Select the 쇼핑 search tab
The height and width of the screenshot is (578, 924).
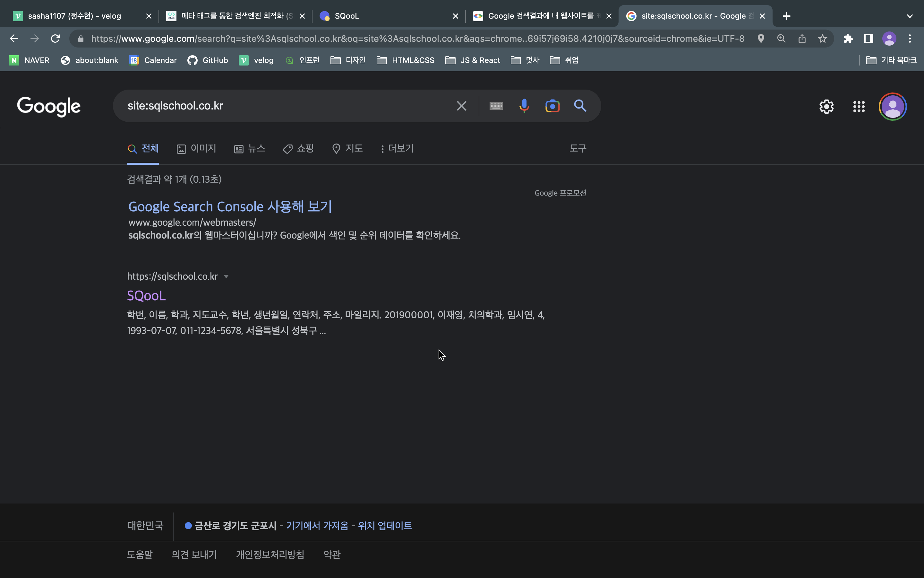(x=299, y=148)
